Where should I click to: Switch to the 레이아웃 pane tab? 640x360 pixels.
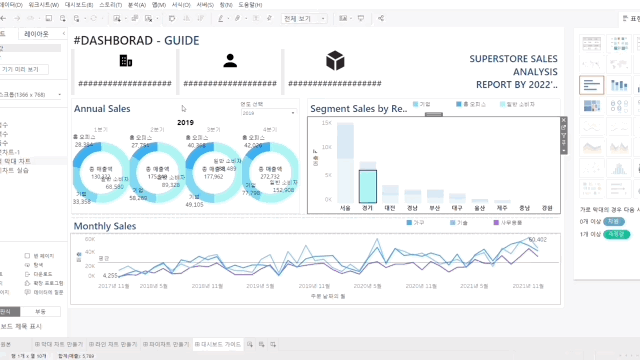36,34
